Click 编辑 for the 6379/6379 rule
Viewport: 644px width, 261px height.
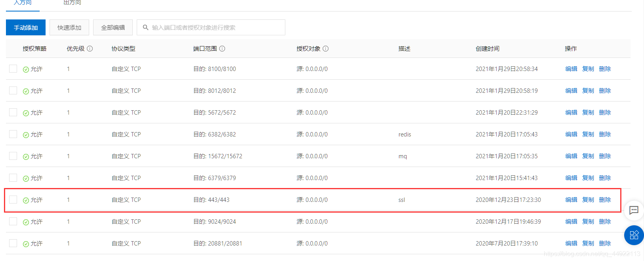click(571, 178)
